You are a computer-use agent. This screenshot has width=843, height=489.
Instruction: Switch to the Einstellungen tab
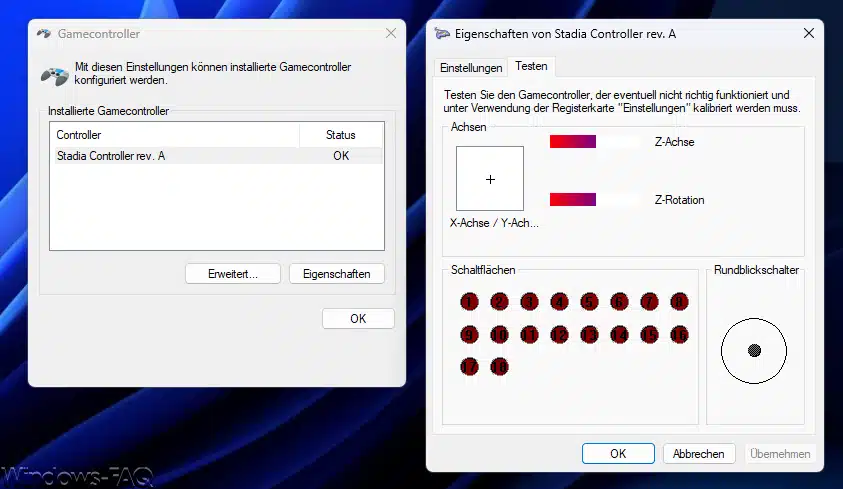pos(471,68)
